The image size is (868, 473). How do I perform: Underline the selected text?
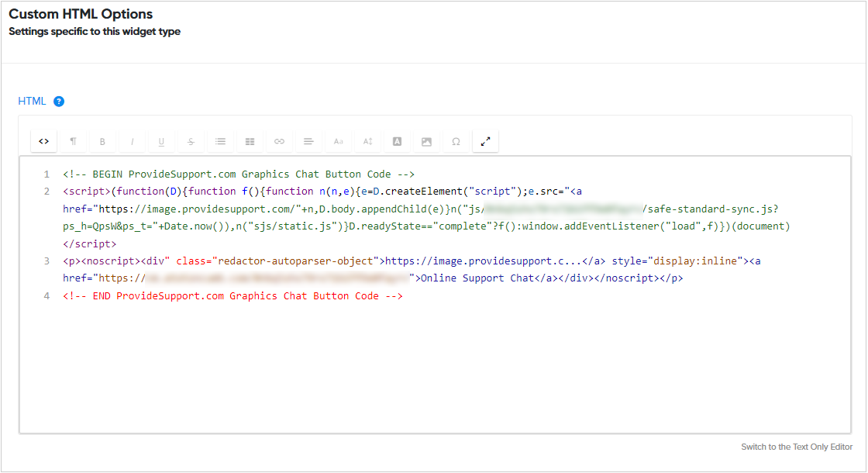161,140
